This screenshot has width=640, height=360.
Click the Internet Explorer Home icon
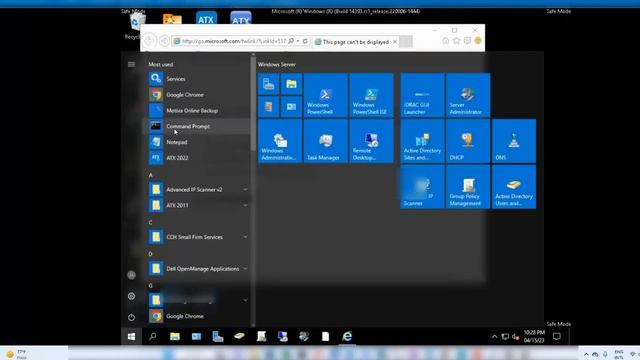[446, 41]
